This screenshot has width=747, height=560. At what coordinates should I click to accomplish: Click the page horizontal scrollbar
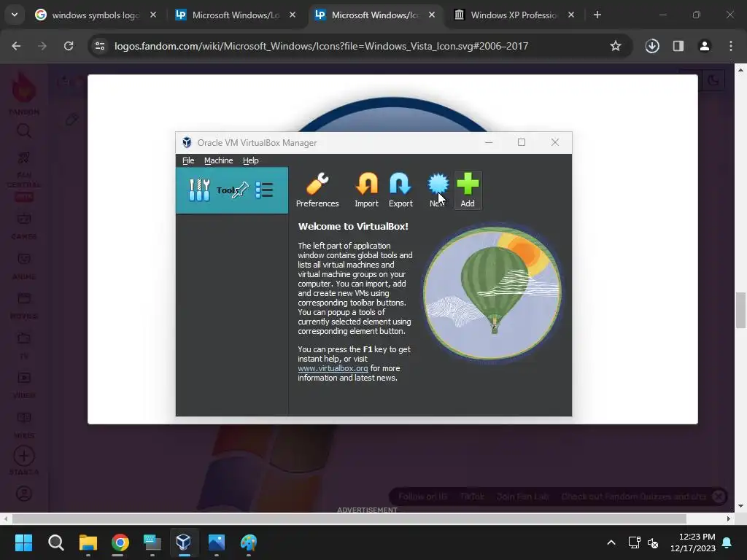pyautogui.click(x=349, y=518)
